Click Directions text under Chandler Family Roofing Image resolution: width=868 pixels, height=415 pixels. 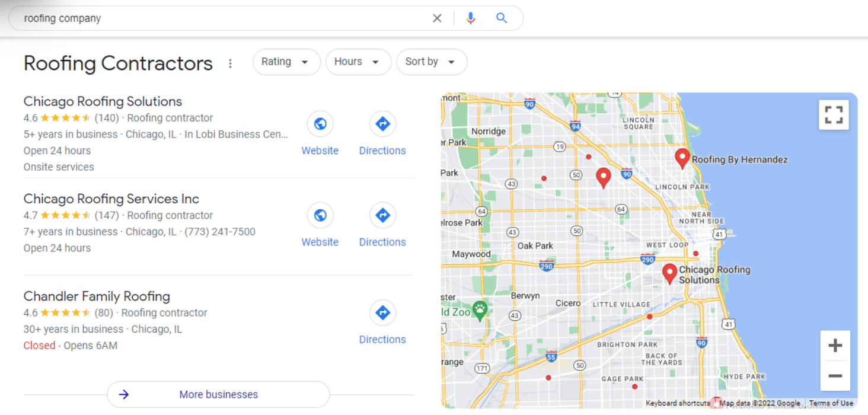382,340
